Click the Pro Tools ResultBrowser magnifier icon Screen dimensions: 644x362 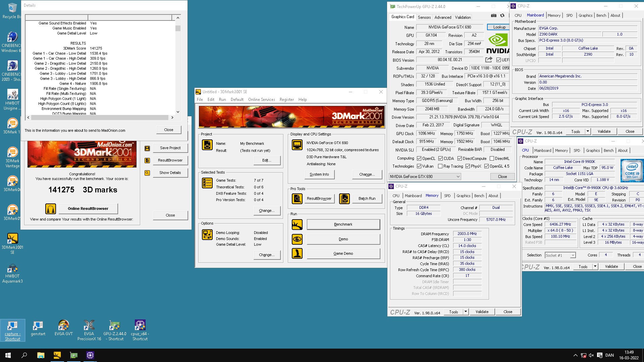click(x=297, y=199)
